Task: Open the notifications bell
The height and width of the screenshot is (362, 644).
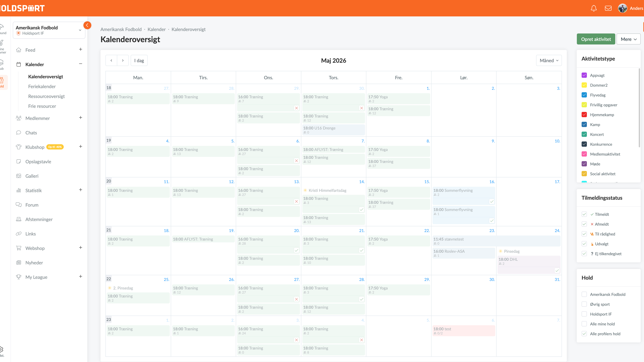Action: 594,8
